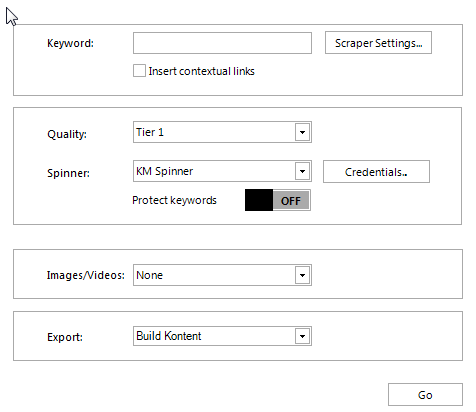Click the Protect keywords label
Screen dimensions: 476x412
[x=174, y=200]
